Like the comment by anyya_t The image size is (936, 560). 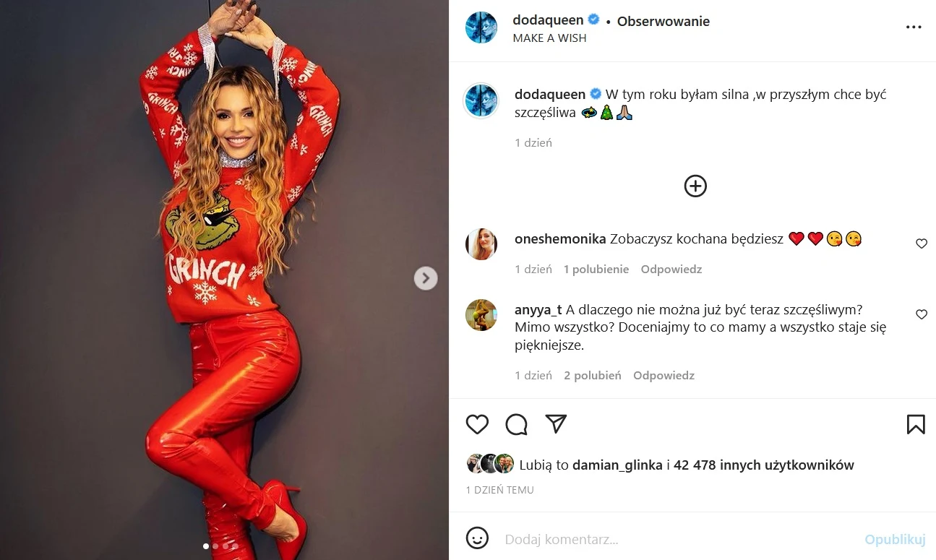pos(921,314)
